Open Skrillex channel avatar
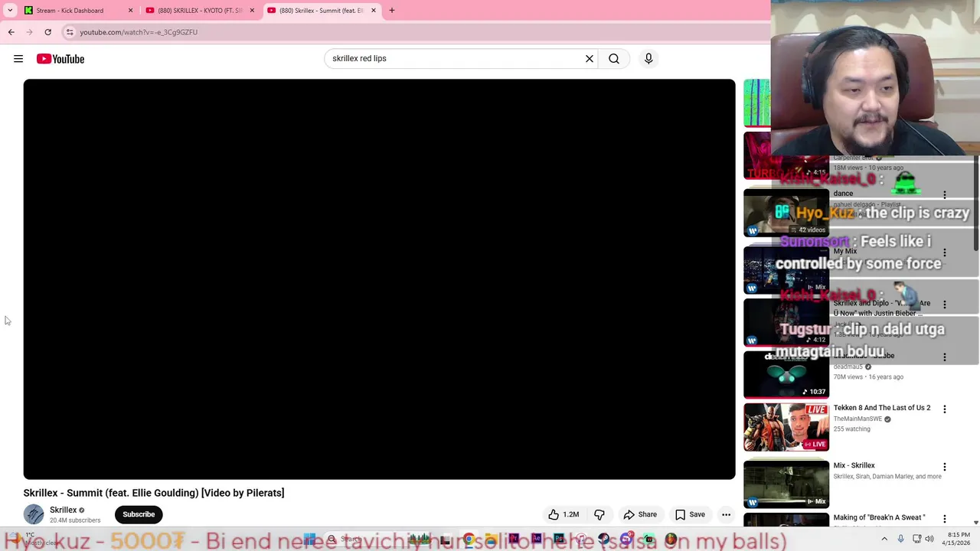 tap(34, 514)
